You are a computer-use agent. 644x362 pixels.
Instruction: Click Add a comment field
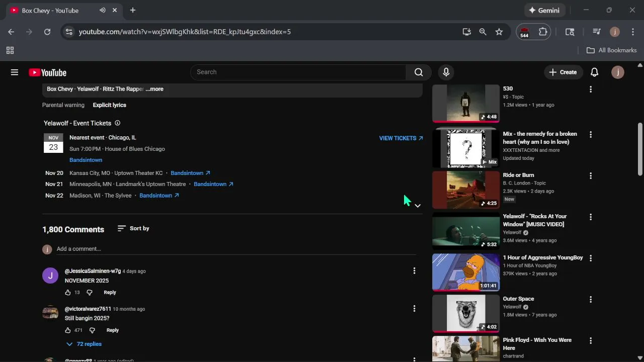tap(236, 249)
